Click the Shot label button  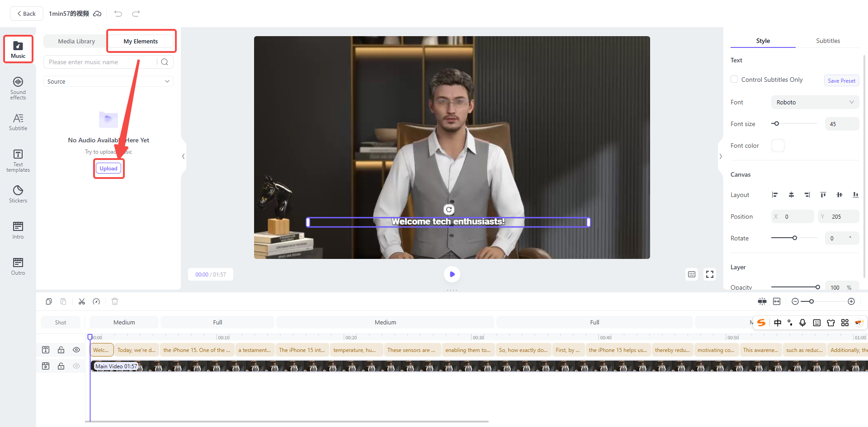(61, 322)
